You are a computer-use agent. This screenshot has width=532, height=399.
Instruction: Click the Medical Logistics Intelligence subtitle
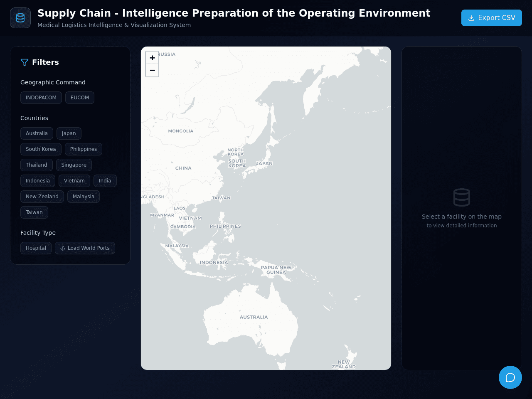pyautogui.click(x=114, y=25)
